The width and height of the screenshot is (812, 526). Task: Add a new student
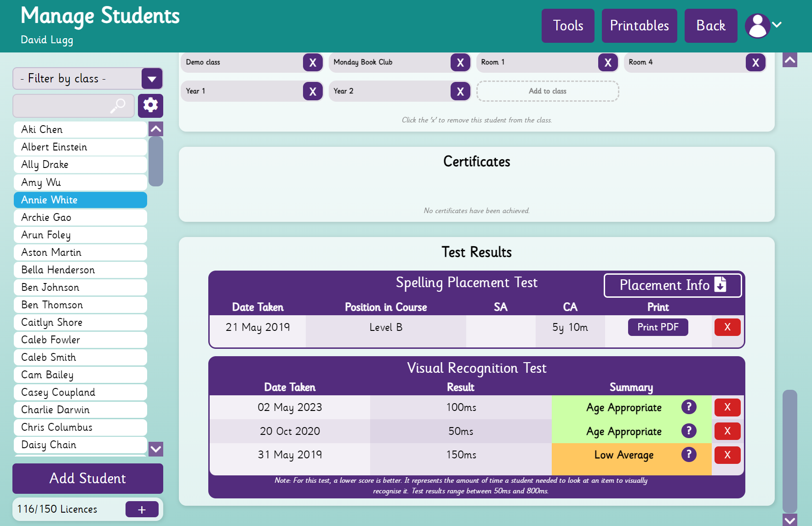coord(88,479)
